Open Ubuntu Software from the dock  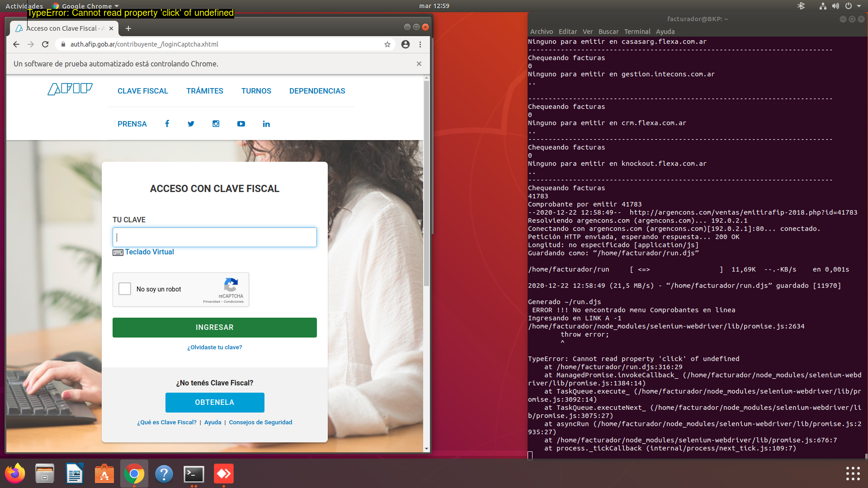[x=104, y=474]
